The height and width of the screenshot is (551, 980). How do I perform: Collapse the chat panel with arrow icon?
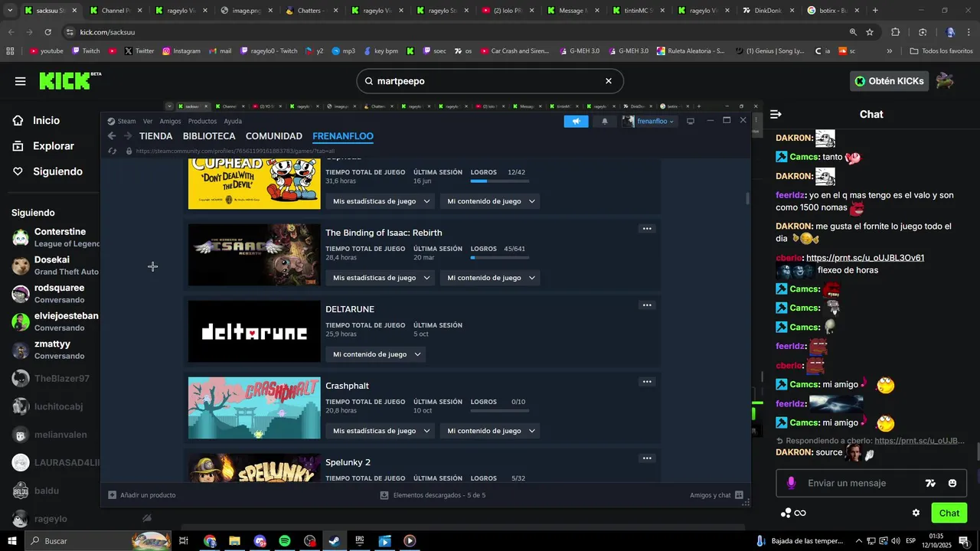point(776,114)
